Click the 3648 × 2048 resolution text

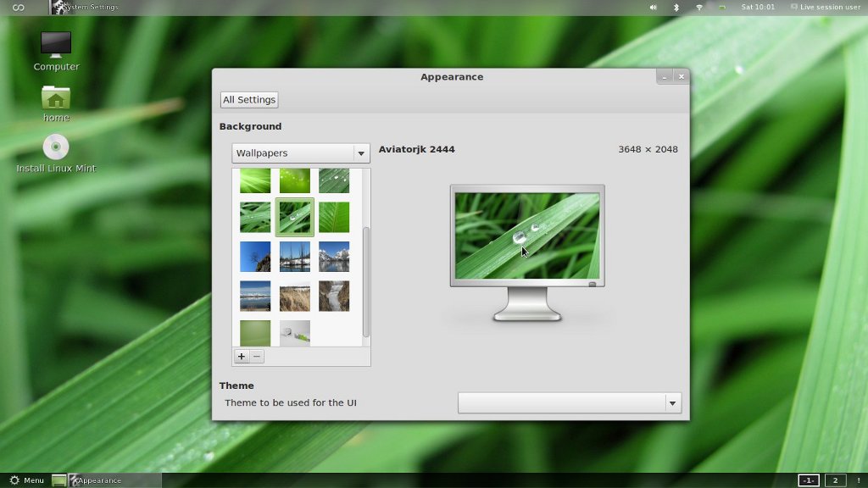coord(648,149)
